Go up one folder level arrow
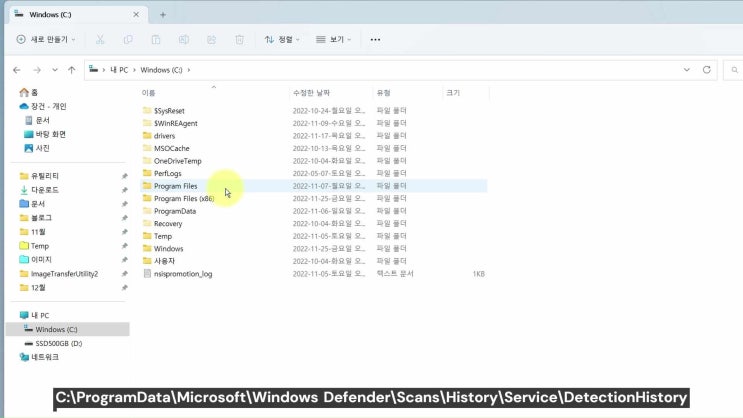 coord(72,70)
